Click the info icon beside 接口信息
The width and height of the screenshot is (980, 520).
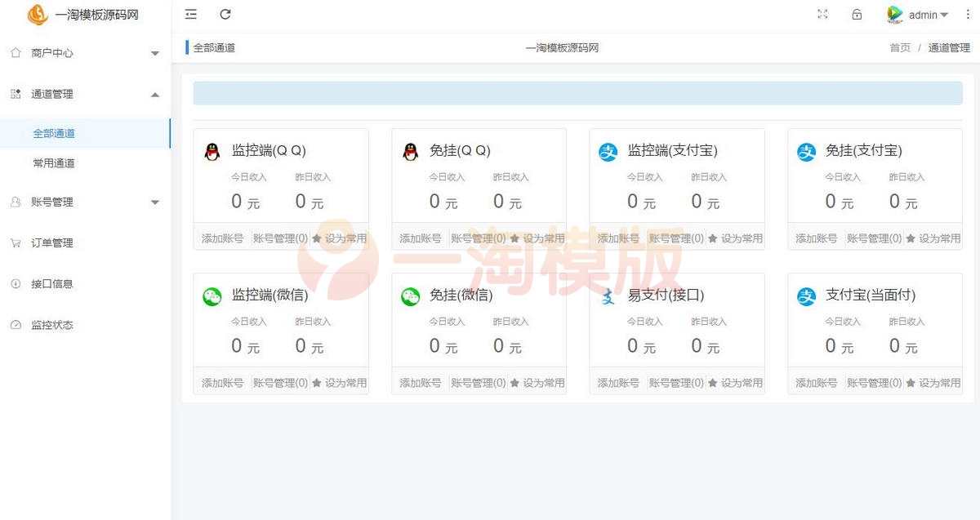(x=16, y=283)
